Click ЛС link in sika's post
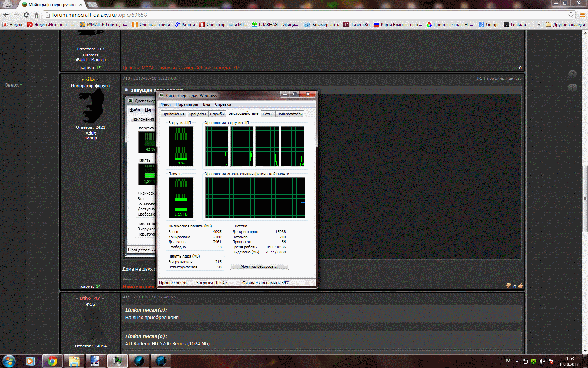 [479, 78]
